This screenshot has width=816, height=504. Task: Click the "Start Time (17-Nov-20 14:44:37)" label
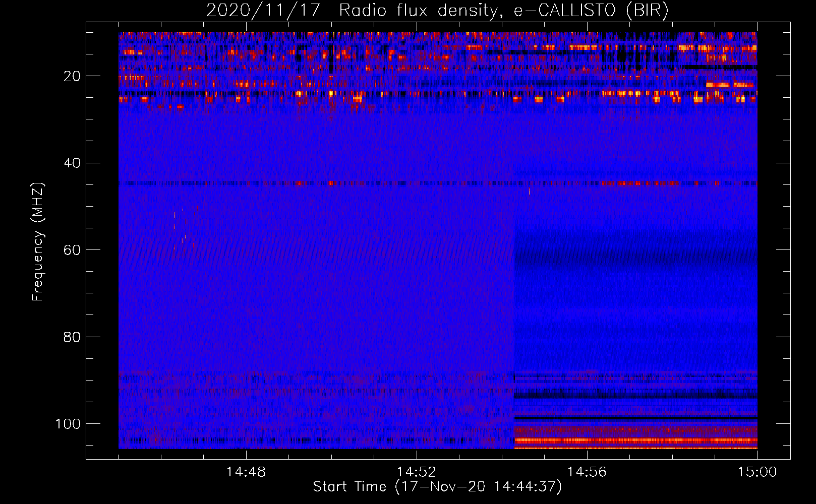pos(437,487)
